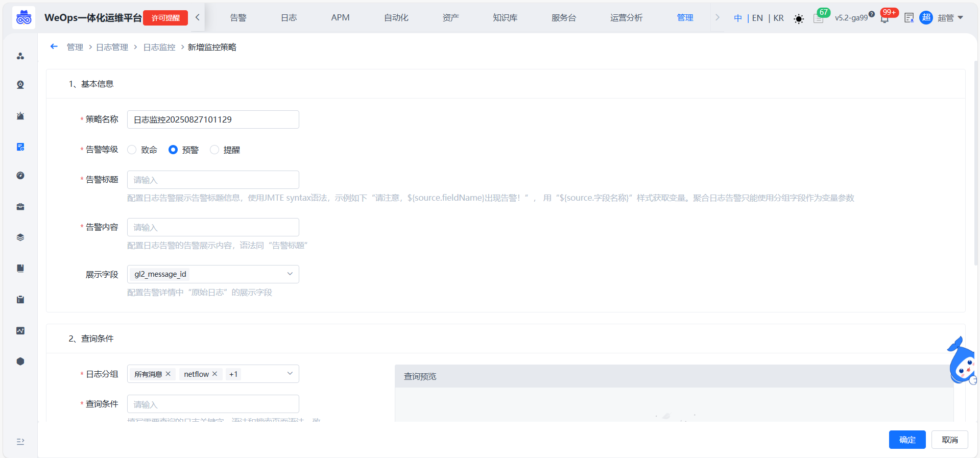Click the 取消 cancel button
The image size is (980, 458).
pos(949,440)
